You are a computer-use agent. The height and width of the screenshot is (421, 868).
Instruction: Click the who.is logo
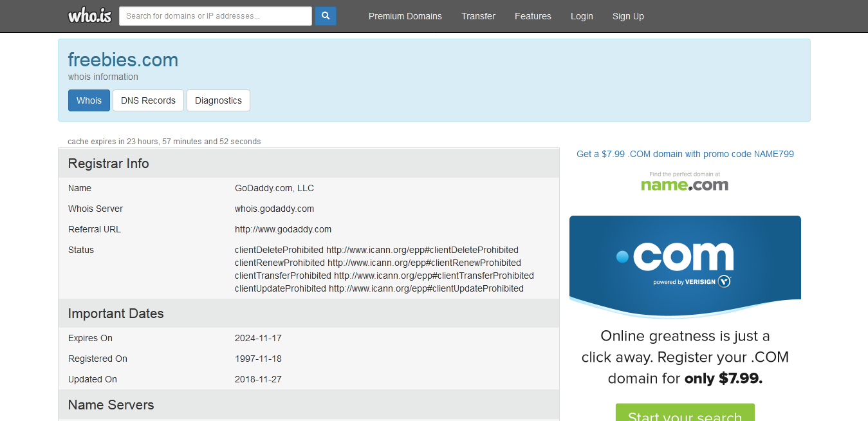90,16
